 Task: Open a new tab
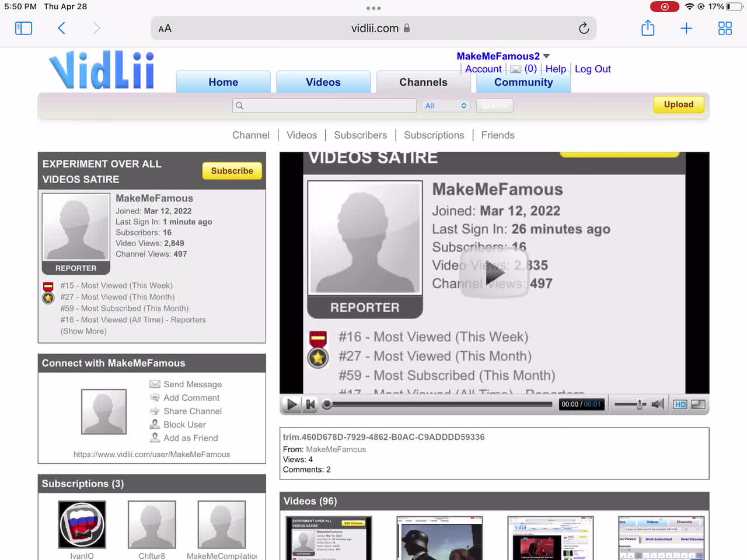[686, 28]
